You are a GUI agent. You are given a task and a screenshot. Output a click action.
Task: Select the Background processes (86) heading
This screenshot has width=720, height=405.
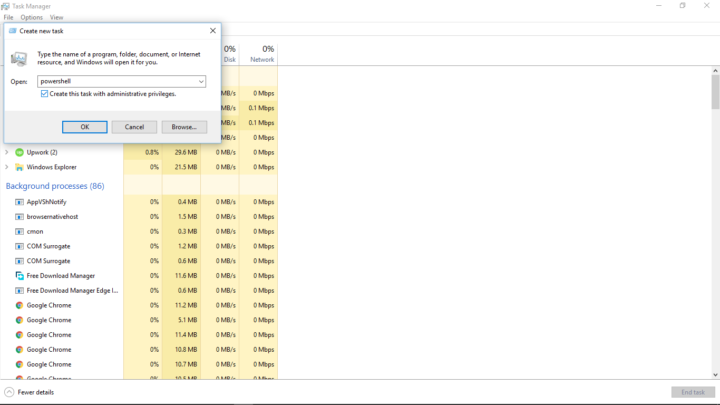pos(55,186)
